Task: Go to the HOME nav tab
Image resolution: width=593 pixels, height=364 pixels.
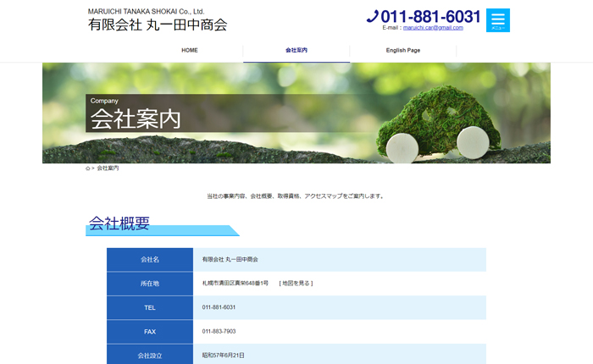Action: [190, 51]
